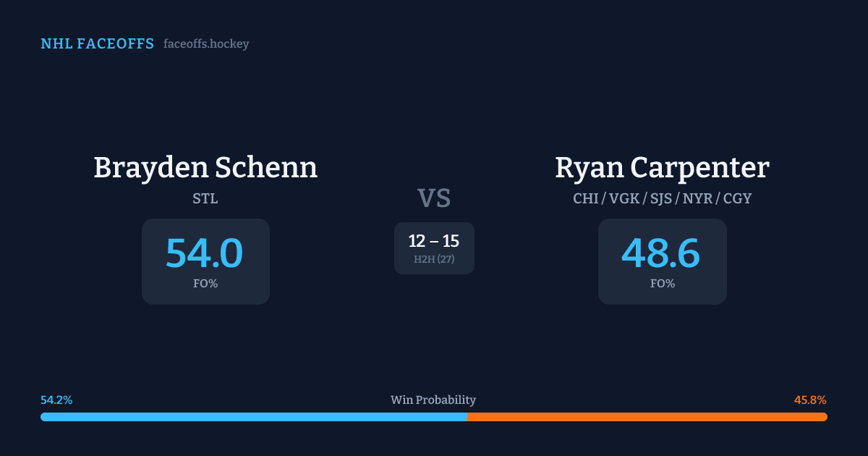
Task: Click the VS text between players
Action: coord(434,198)
